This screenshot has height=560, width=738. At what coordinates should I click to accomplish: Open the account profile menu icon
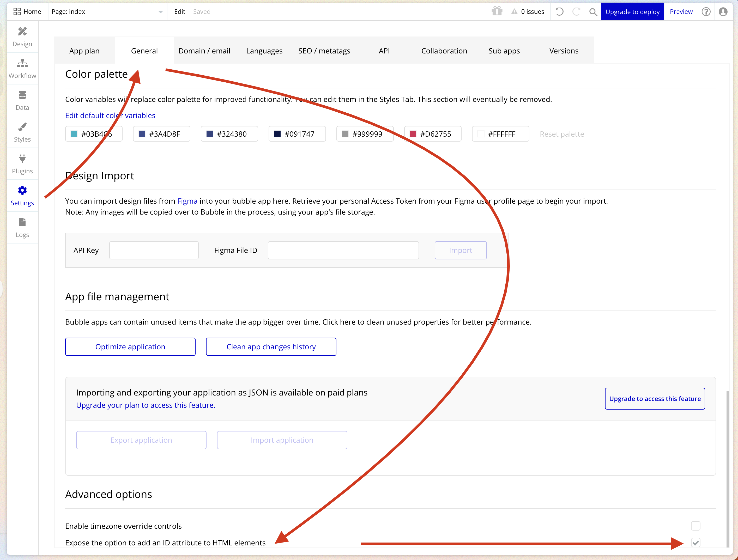click(723, 12)
